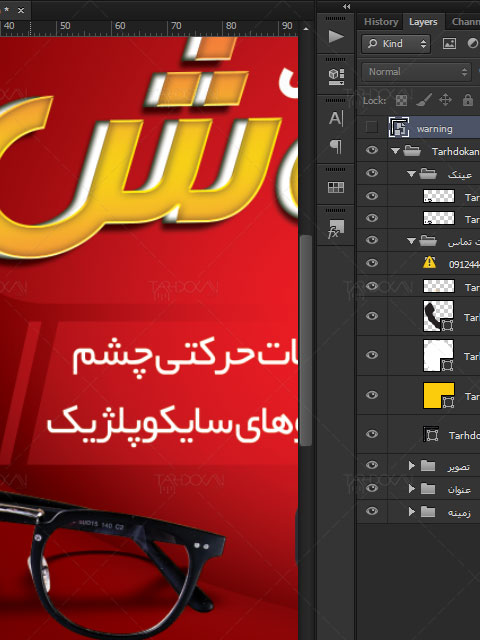Expand the عنوان group
The width and height of the screenshot is (480, 640).
coord(412,488)
